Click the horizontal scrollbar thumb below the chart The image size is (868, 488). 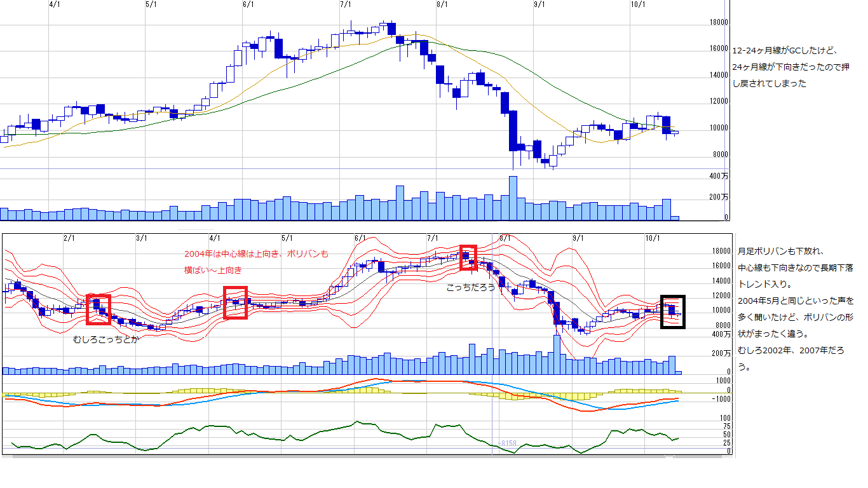[x=669, y=456]
